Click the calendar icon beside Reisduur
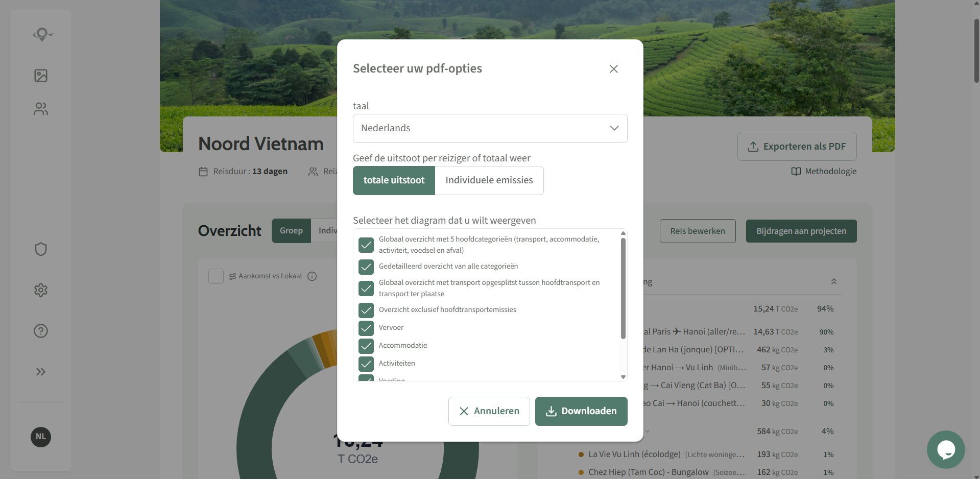The height and width of the screenshot is (479, 980). click(x=203, y=172)
